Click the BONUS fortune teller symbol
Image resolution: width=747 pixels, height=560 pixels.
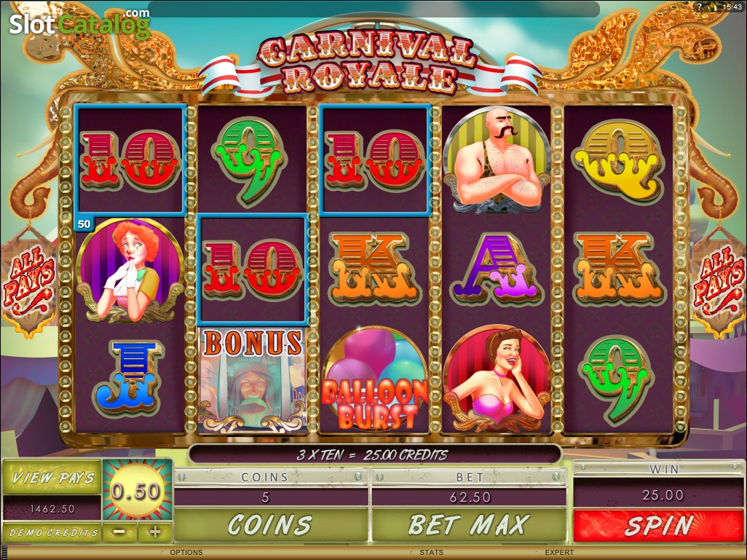pyautogui.click(x=253, y=380)
